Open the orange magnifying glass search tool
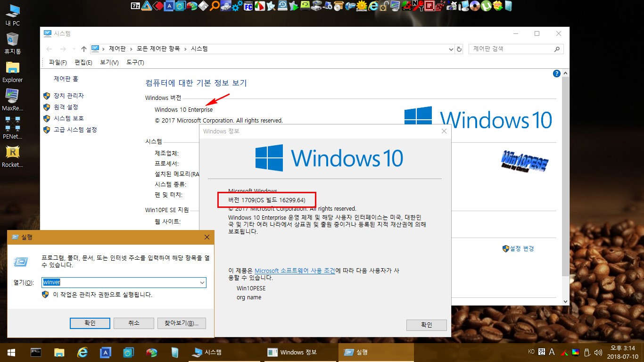 [x=215, y=6]
